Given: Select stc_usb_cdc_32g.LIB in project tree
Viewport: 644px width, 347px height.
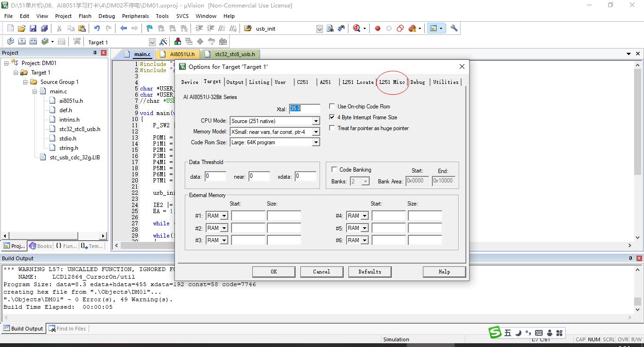Looking at the screenshot, I should coord(74,157).
